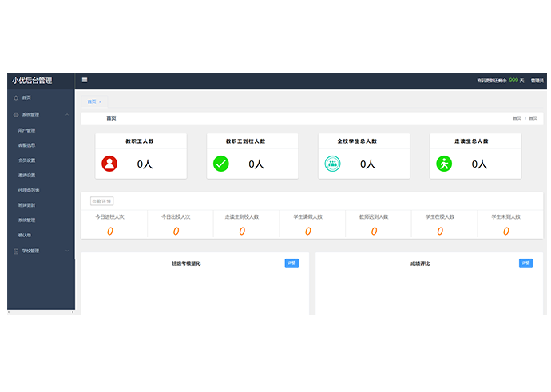The image size is (551, 392).
Task: Click the 学生未到人数 statistic
Action: (506, 224)
